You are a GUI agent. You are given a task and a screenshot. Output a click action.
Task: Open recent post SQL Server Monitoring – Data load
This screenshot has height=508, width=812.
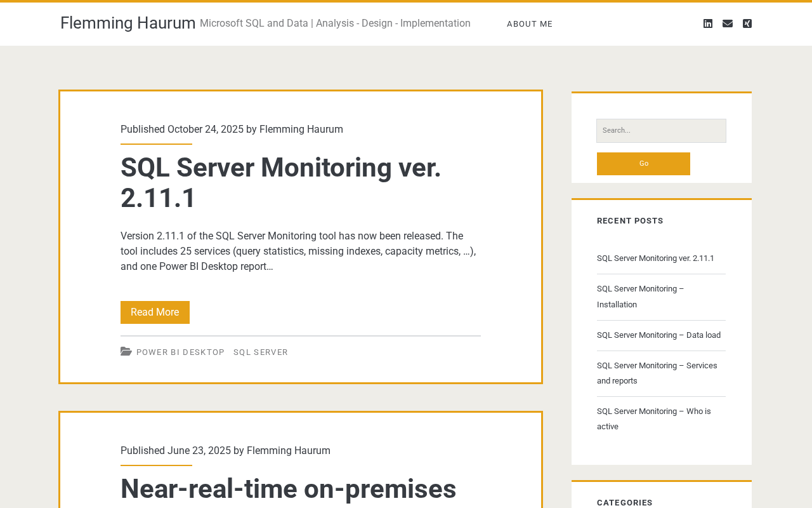coord(658,335)
